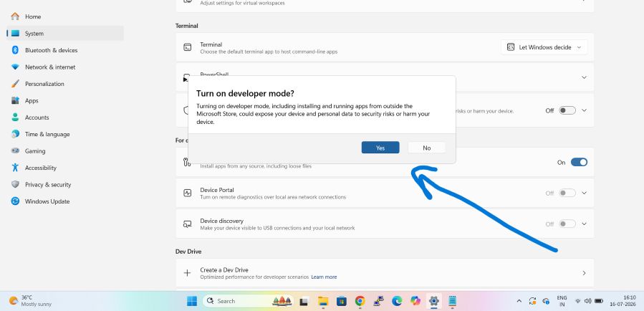This screenshot has width=644, height=311.
Task: Click the developer mode tools icon
Action: 187,162
